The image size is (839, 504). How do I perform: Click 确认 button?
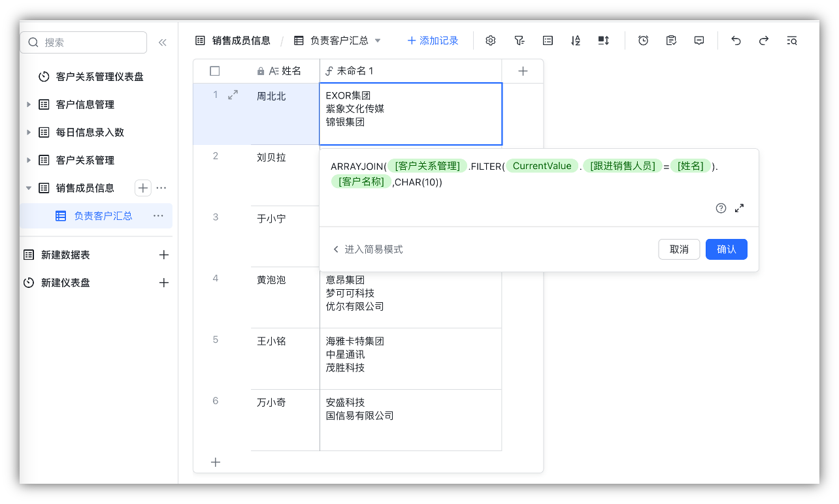[727, 249]
